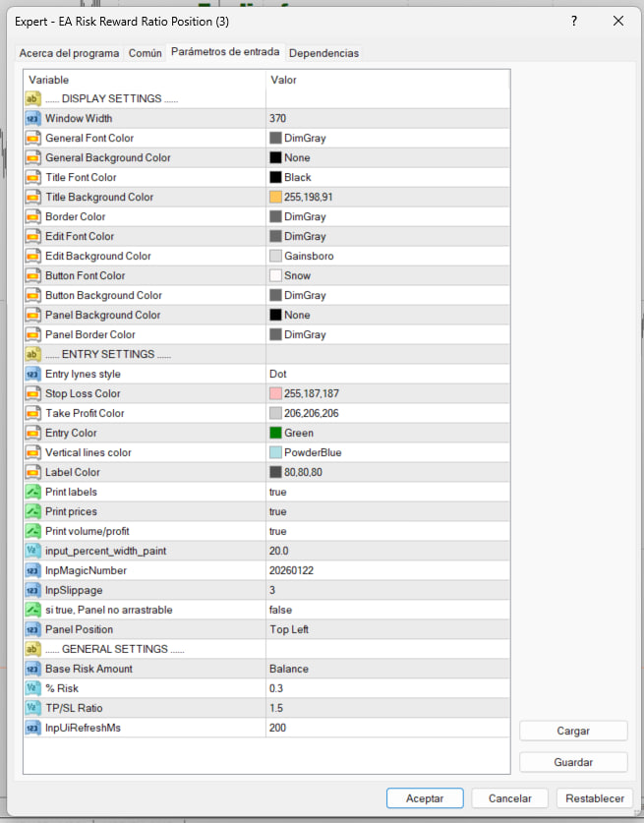Switch to the Dependencias tab
The width and height of the screenshot is (644, 823).
pyautogui.click(x=323, y=53)
